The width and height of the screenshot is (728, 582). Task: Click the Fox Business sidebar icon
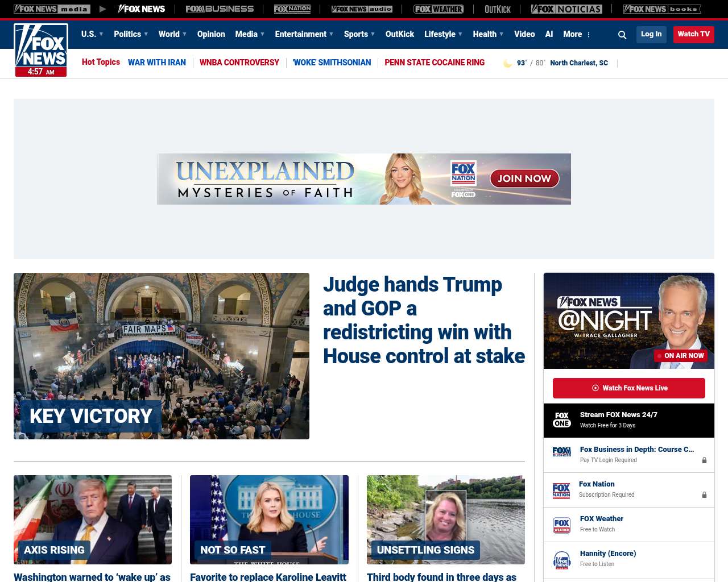tap(562, 452)
